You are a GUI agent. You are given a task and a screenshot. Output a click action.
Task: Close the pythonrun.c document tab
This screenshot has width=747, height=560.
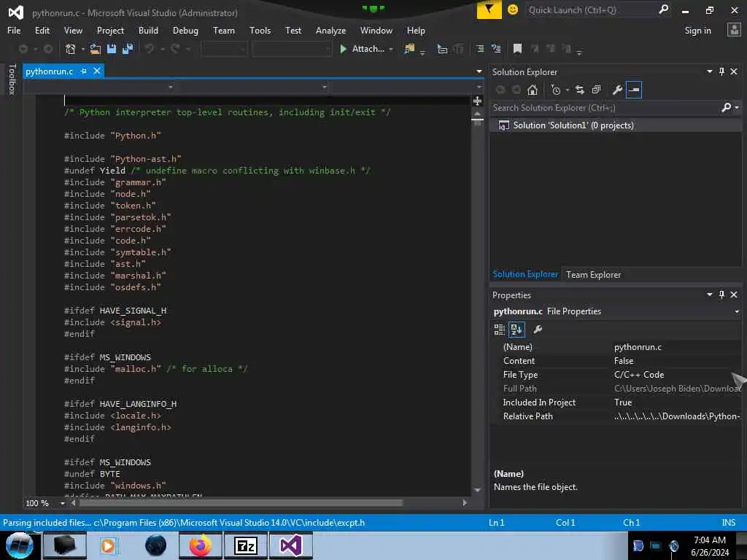pyautogui.click(x=97, y=71)
